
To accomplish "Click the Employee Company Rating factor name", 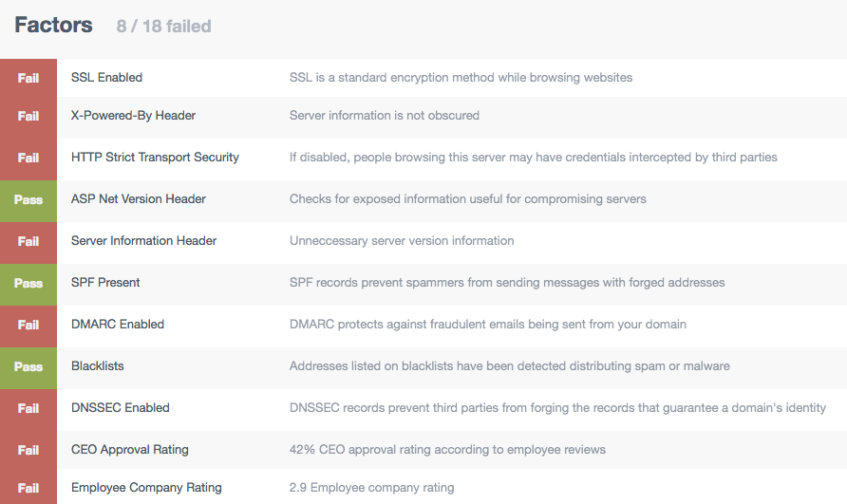I will (x=146, y=487).
